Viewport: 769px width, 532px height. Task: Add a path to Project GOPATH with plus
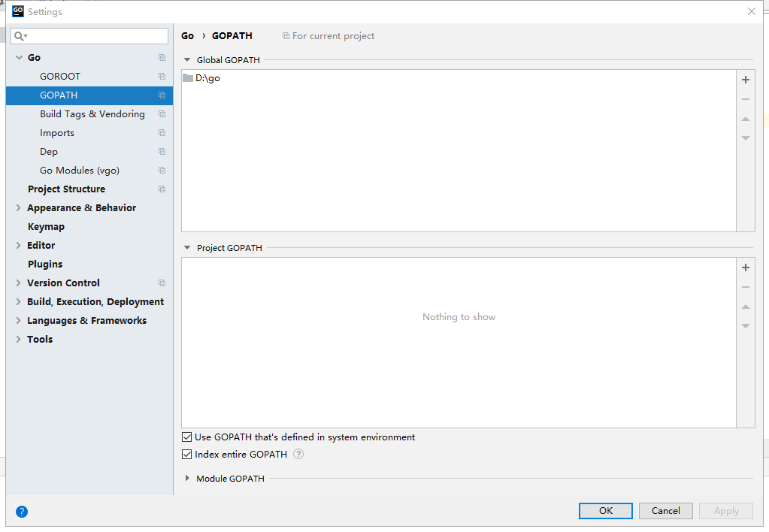coord(746,268)
